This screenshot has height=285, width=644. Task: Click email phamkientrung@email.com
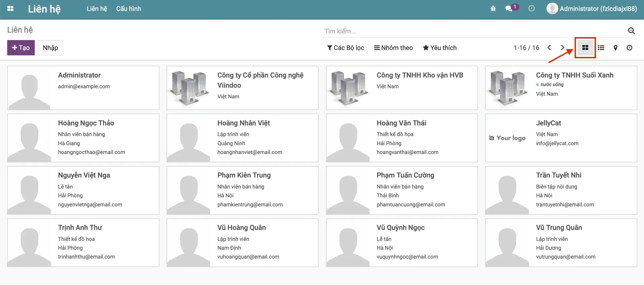pyautogui.click(x=250, y=204)
